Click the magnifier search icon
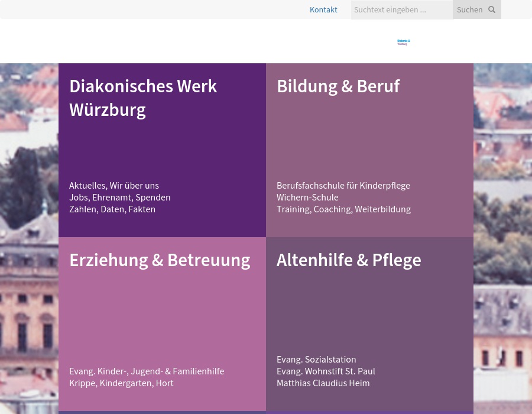This screenshot has width=532, height=414. click(x=491, y=9)
